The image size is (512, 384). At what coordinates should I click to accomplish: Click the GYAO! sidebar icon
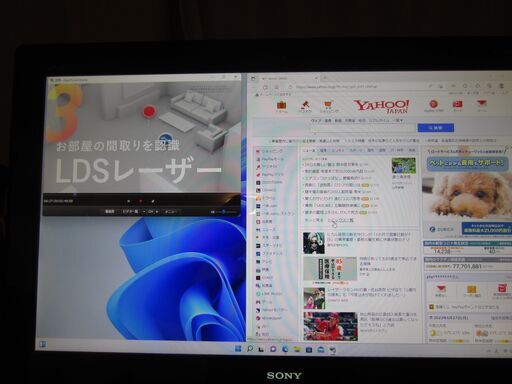tap(258, 278)
